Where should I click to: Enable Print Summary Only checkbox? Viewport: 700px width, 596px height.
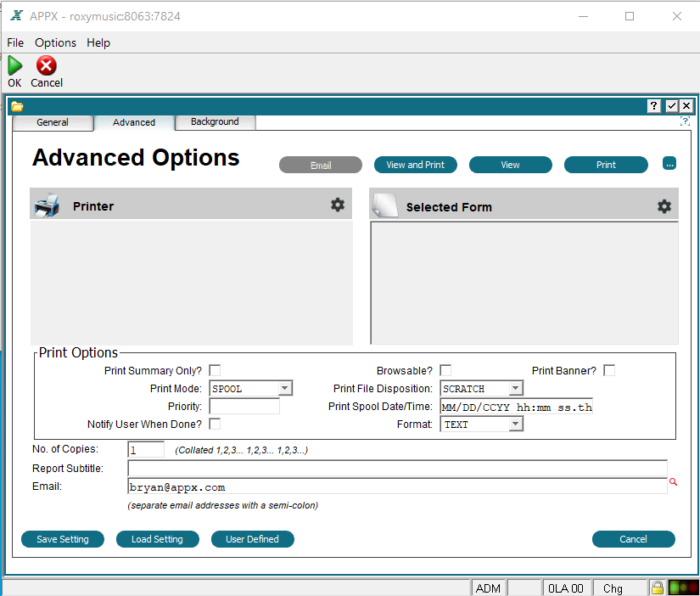point(215,370)
